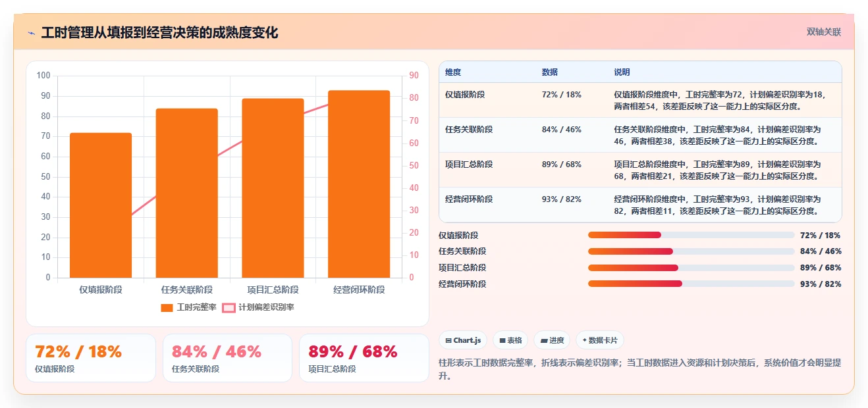868x408 pixels.
Task: Select the 项目汇总阶段 bar in chart
Action: pyautogui.click(x=273, y=188)
